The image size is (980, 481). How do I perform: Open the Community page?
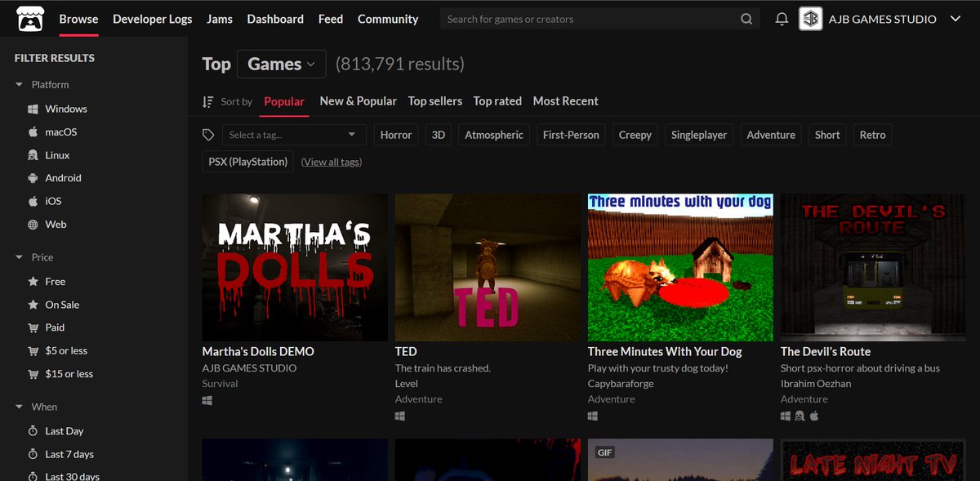pos(388,19)
